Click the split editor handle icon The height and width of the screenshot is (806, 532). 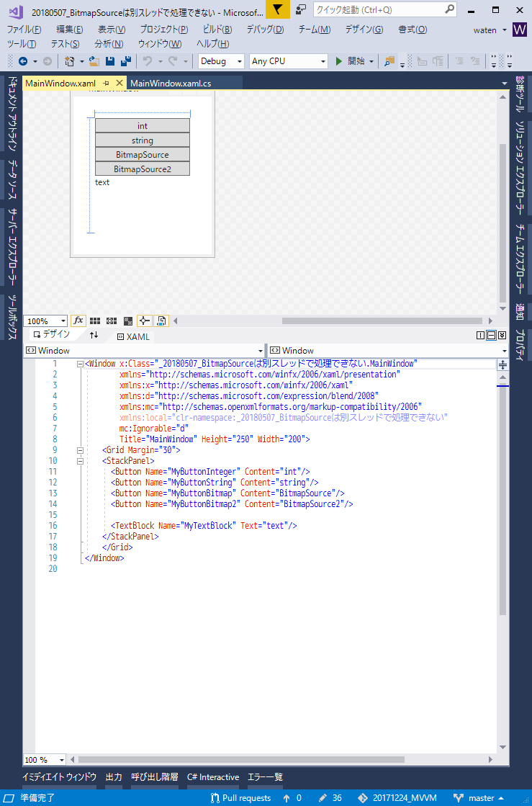(502, 364)
